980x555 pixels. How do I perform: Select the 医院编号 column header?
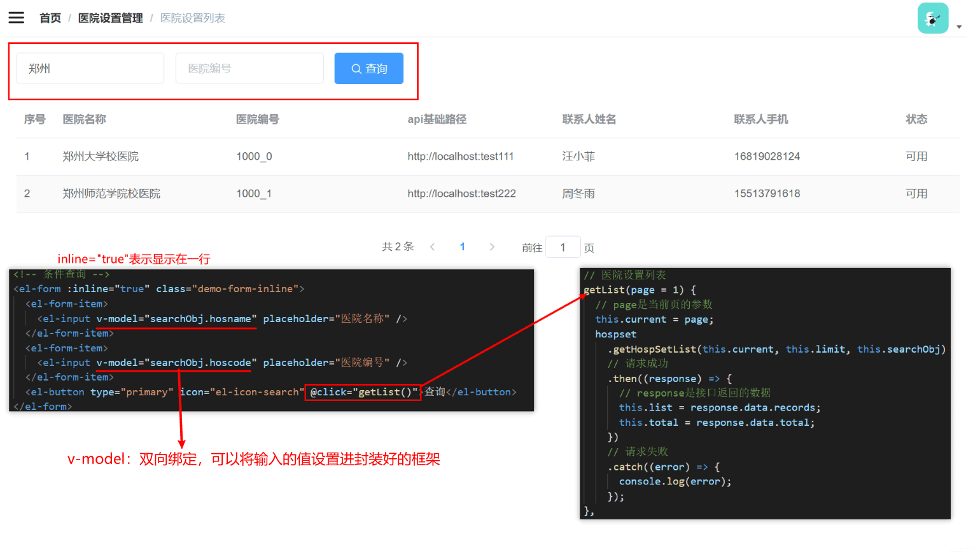258,119
